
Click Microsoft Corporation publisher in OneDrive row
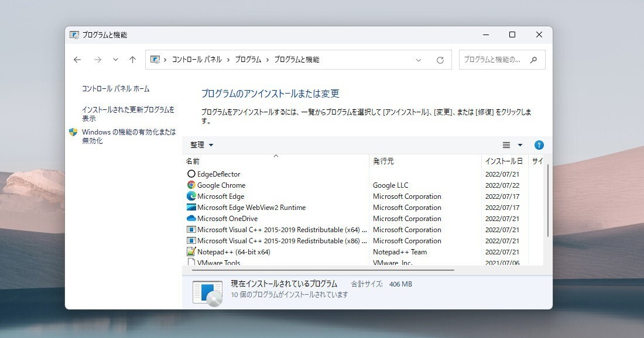tap(407, 218)
